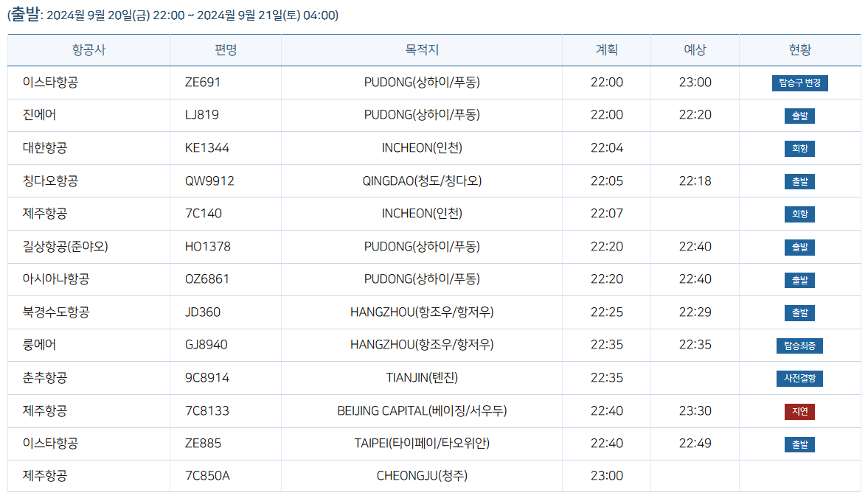Click the 현황 column header
Screen dimensions: 868x501
pyautogui.click(x=800, y=50)
